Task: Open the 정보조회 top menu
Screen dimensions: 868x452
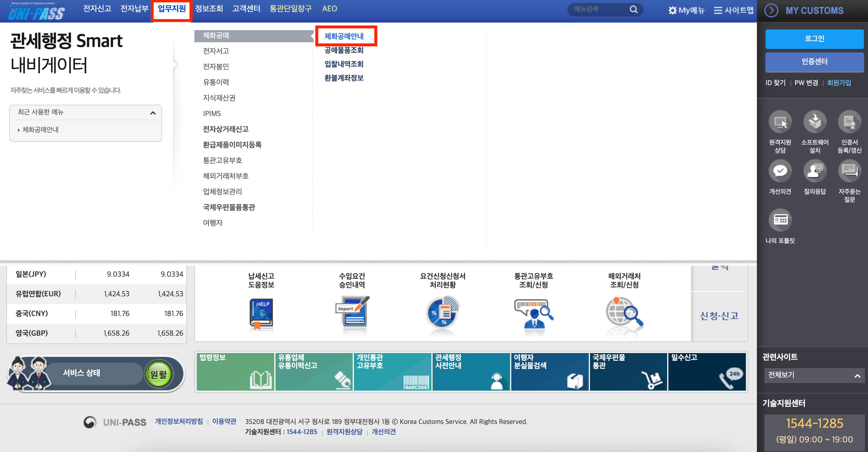Action: [209, 9]
